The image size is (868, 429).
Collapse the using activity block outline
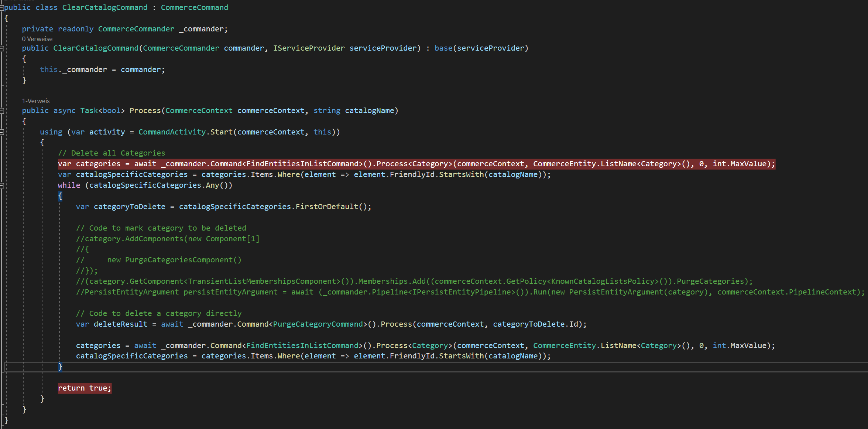[2, 132]
